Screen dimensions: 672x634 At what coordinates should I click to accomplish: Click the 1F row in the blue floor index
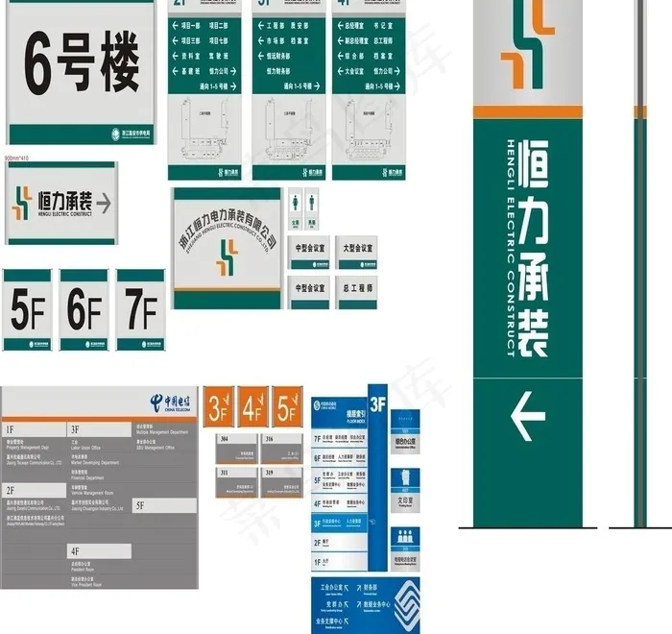pyautogui.click(x=339, y=562)
